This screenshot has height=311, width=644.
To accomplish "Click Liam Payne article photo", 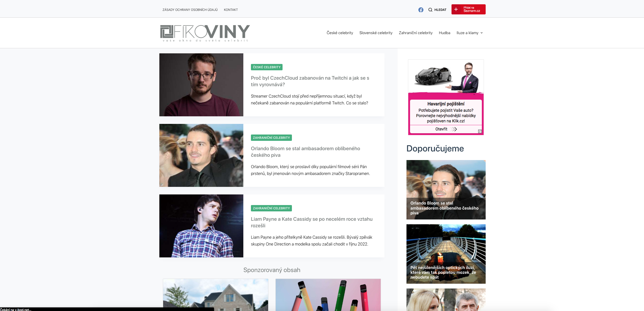I will coord(201,226).
